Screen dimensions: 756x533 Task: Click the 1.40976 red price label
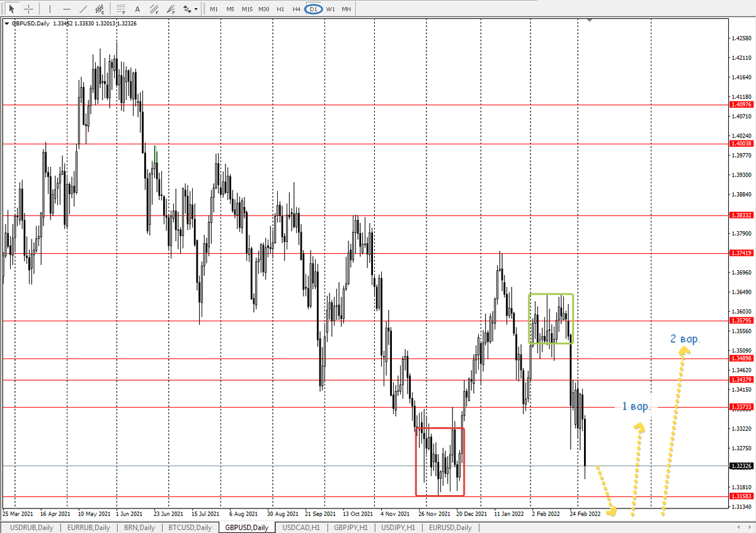click(x=741, y=105)
